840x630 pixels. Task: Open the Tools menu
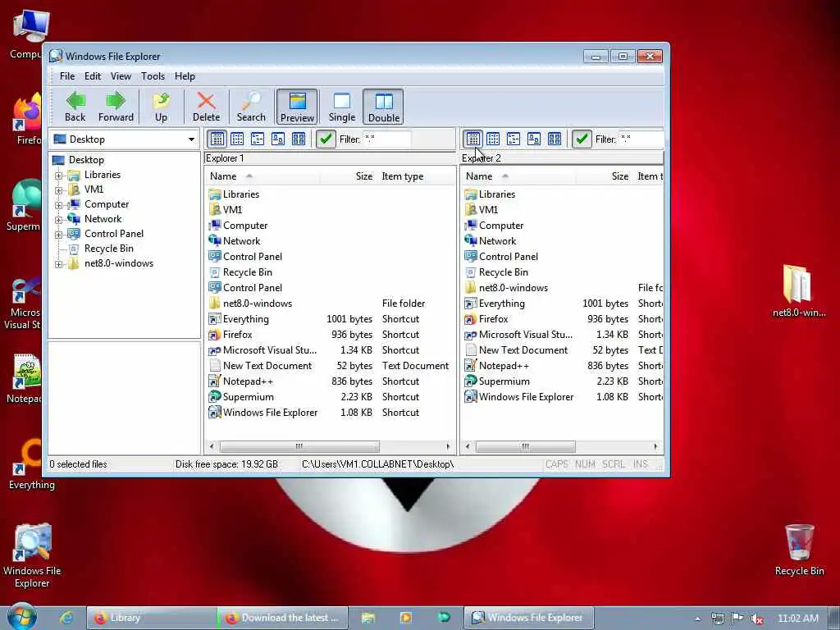[153, 76]
